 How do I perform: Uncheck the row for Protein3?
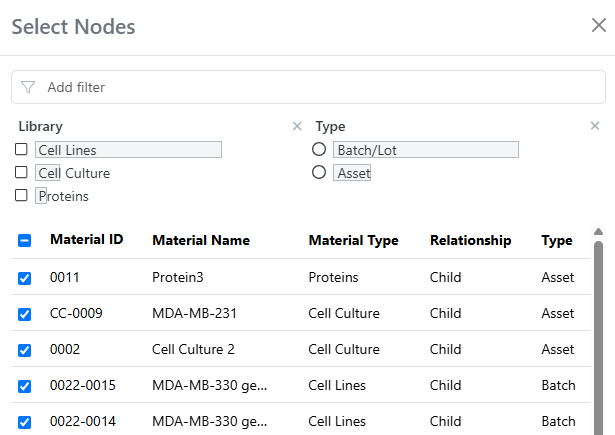[24, 278]
